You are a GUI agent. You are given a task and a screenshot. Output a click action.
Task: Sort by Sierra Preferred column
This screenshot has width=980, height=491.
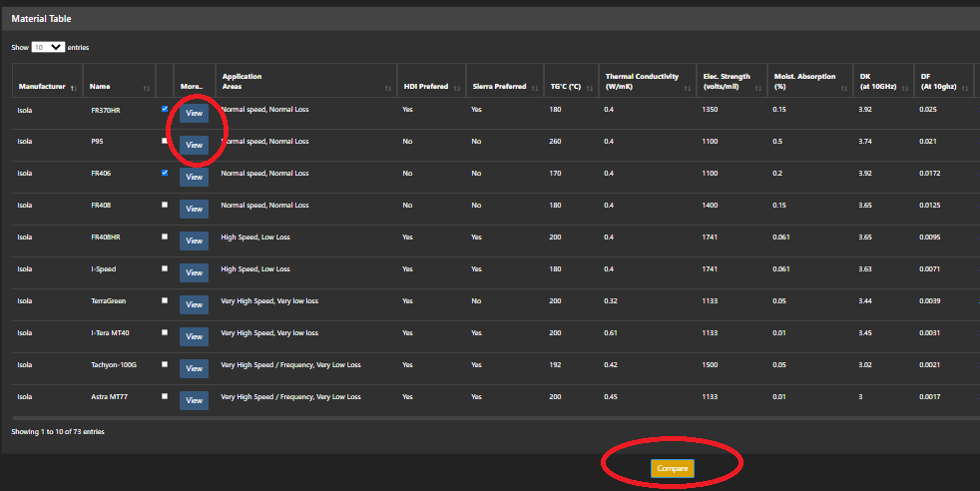pos(504,81)
